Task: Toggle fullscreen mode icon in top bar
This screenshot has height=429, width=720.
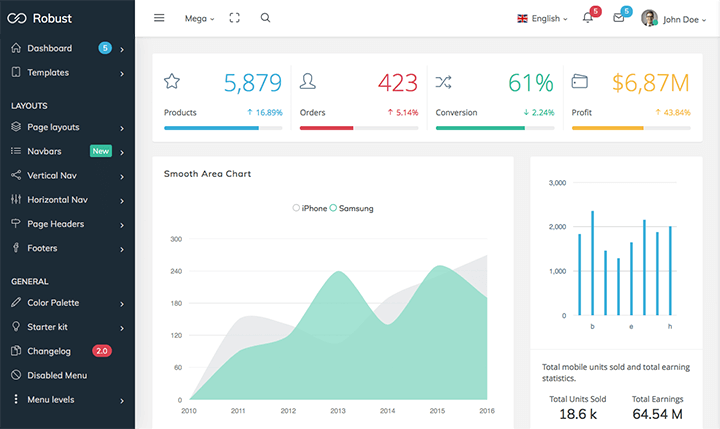Action: click(234, 18)
